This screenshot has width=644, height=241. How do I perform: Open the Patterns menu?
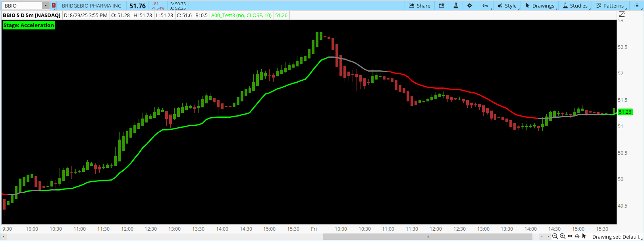[x=611, y=6]
